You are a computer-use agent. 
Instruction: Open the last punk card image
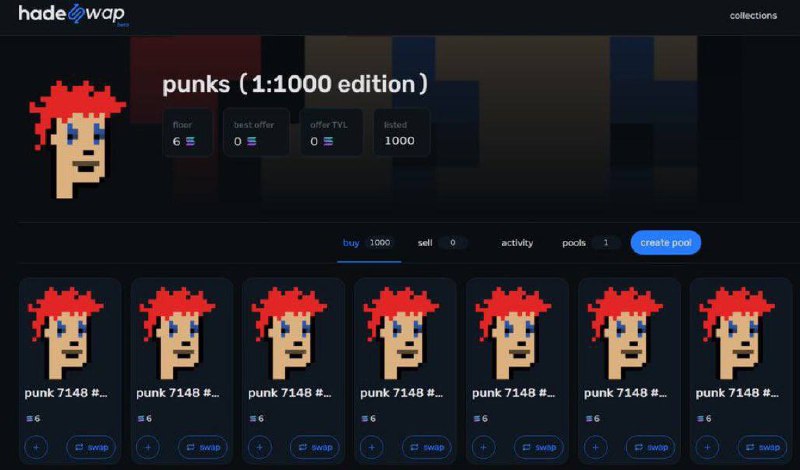coord(737,333)
